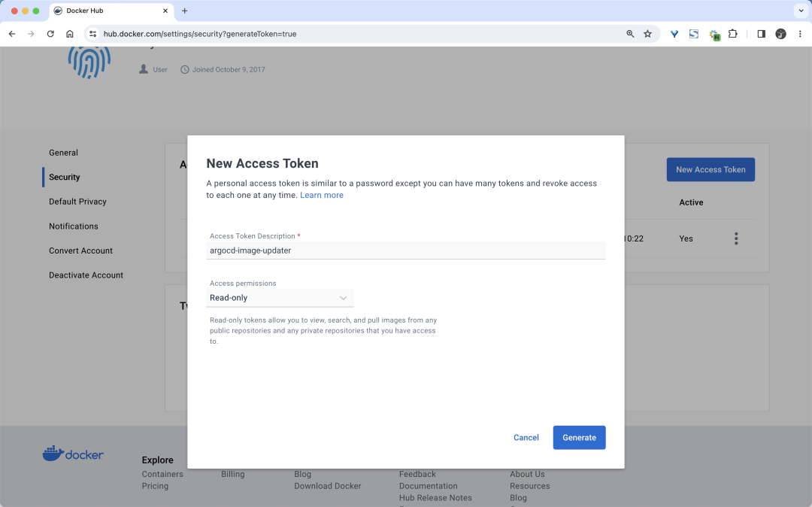This screenshot has width=812, height=507.
Task: Follow the Learn more link
Action: 322,196
